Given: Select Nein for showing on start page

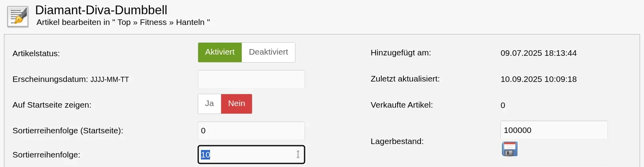Looking at the screenshot, I should coord(236,104).
